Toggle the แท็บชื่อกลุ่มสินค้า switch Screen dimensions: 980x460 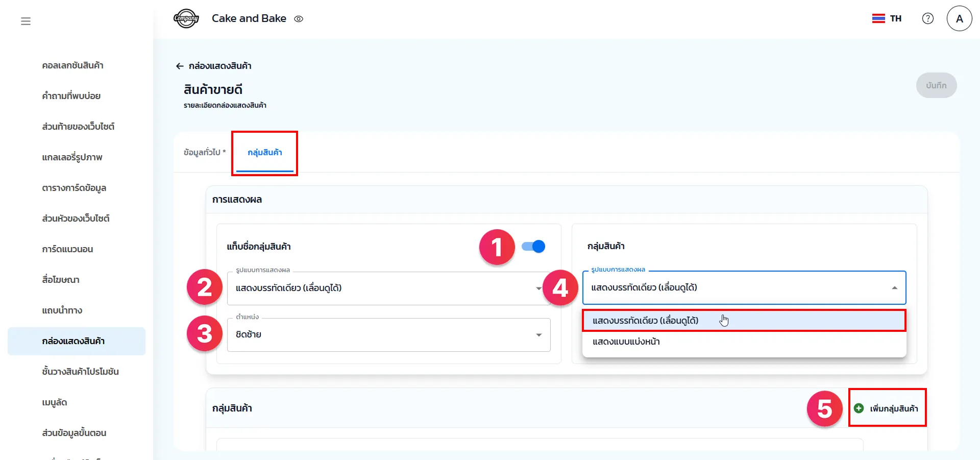(x=533, y=247)
